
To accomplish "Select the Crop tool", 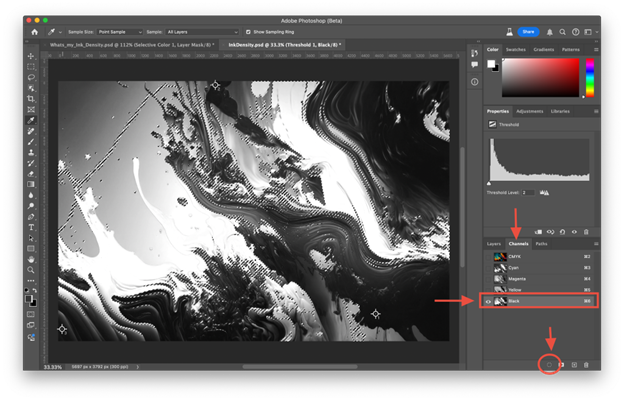I will pyautogui.click(x=31, y=99).
